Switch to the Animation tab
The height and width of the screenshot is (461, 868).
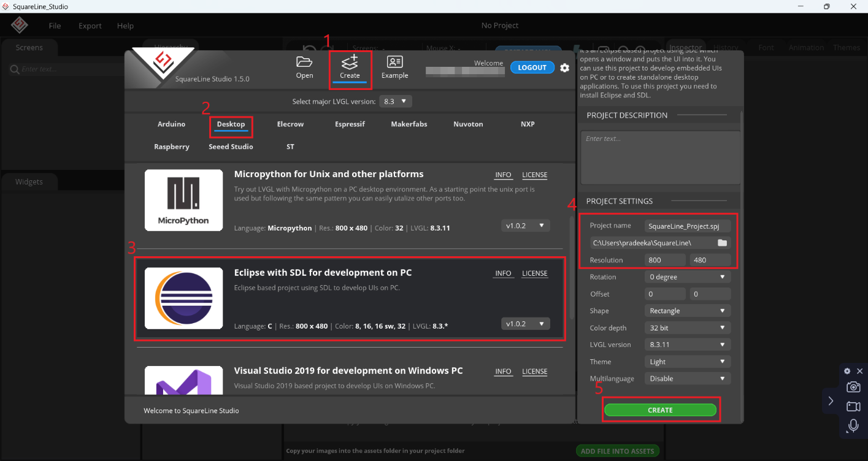[x=806, y=47]
